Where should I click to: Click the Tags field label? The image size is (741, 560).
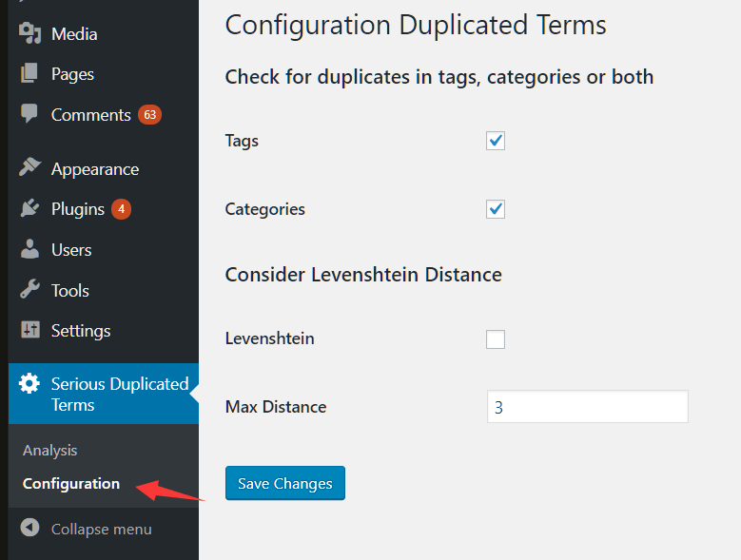(x=242, y=141)
